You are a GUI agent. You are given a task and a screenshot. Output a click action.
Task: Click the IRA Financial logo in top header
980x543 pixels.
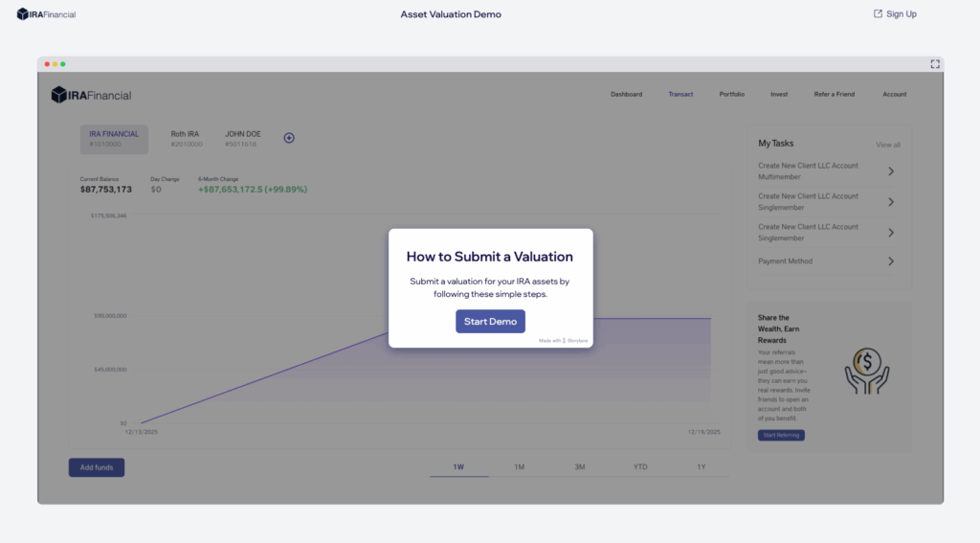46,14
